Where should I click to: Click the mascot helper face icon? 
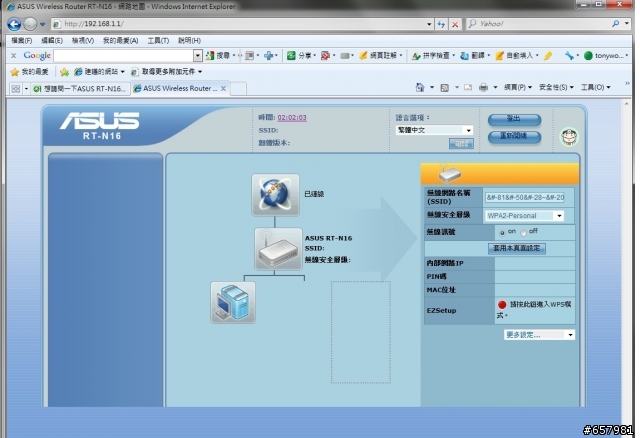point(569,137)
